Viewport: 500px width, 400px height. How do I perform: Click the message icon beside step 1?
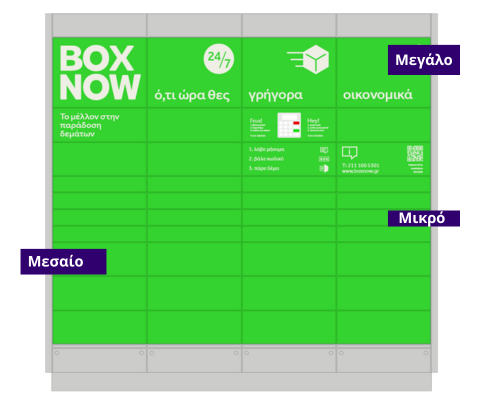click(x=324, y=150)
